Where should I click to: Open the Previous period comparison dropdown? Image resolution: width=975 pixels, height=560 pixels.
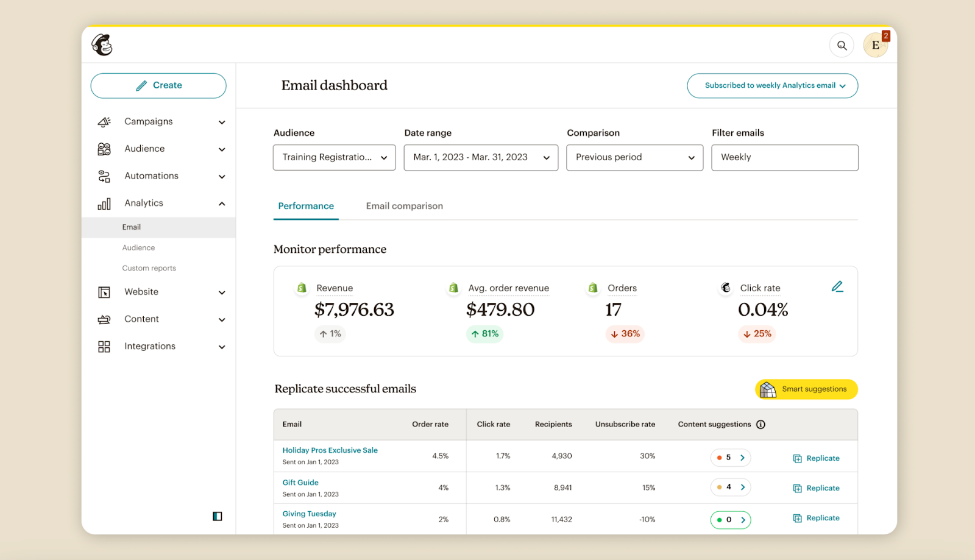click(634, 157)
